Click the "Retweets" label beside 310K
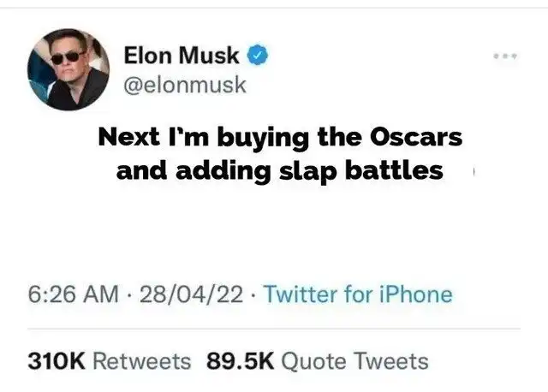The image size is (548, 392). tap(141, 361)
